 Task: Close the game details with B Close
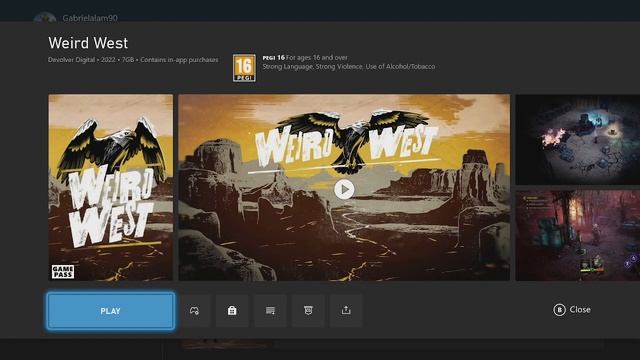(572, 310)
